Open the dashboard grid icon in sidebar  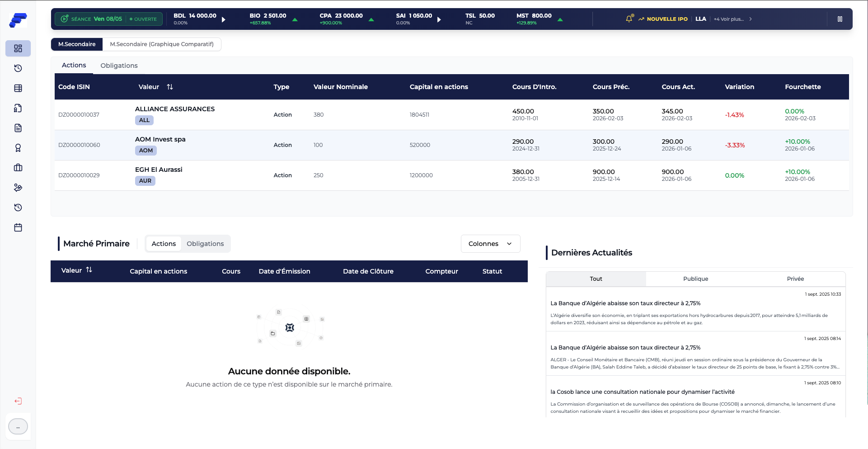pyautogui.click(x=18, y=48)
